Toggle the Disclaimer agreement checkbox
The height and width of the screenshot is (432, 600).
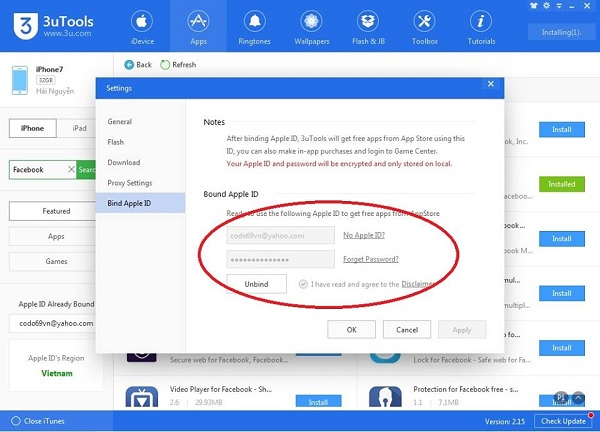click(303, 284)
